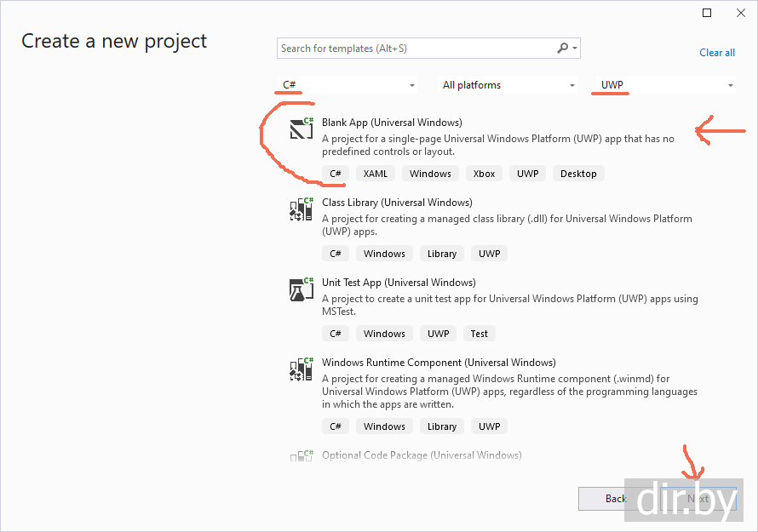Click Desktop tag under Blank App
The image size is (758, 532).
(578, 174)
